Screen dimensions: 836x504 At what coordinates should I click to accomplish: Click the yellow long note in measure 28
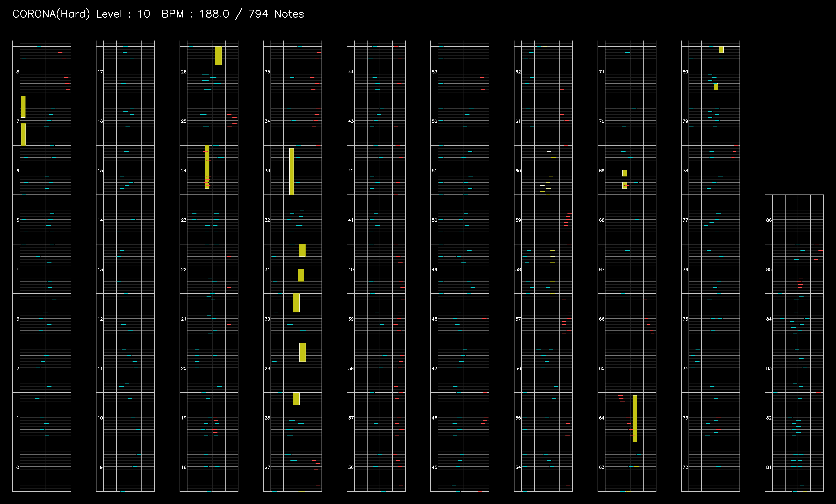(x=296, y=398)
